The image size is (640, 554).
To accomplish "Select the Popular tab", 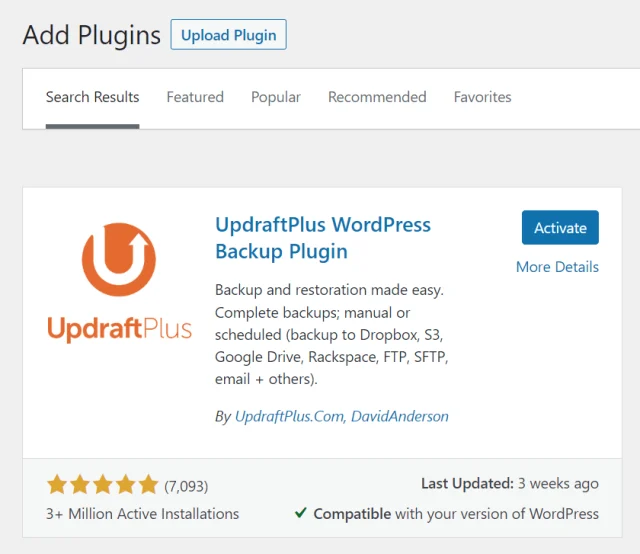I will point(276,97).
